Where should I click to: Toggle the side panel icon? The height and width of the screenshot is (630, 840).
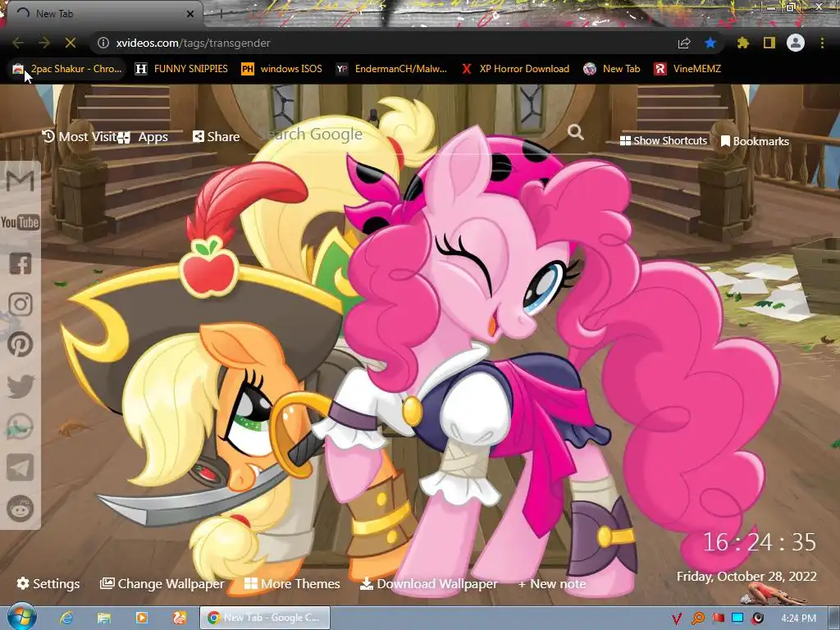point(769,43)
